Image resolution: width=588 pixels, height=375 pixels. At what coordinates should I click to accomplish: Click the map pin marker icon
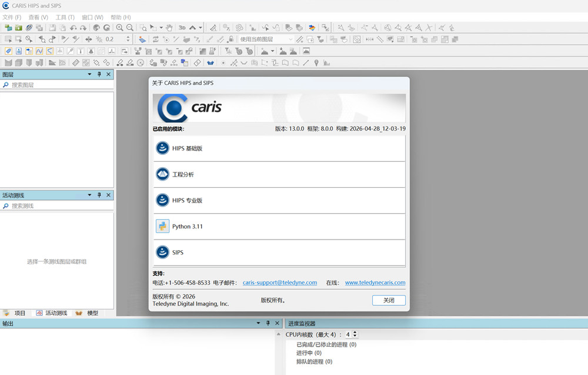[316, 62]
